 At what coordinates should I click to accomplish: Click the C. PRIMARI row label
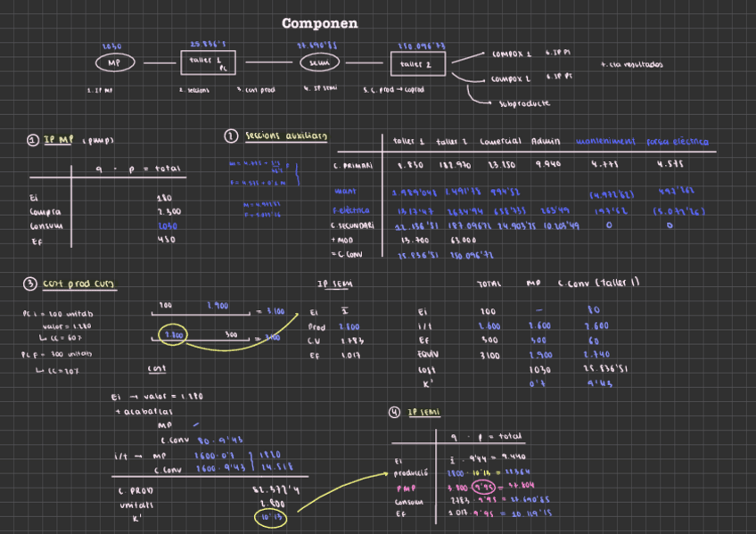coord(352,165)
